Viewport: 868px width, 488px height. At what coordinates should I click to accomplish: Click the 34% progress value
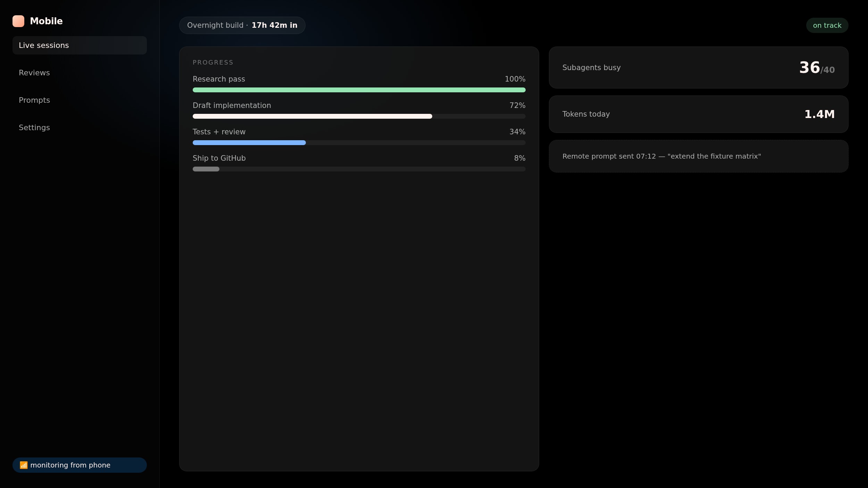pyautogui.click(x=517, y=132)
